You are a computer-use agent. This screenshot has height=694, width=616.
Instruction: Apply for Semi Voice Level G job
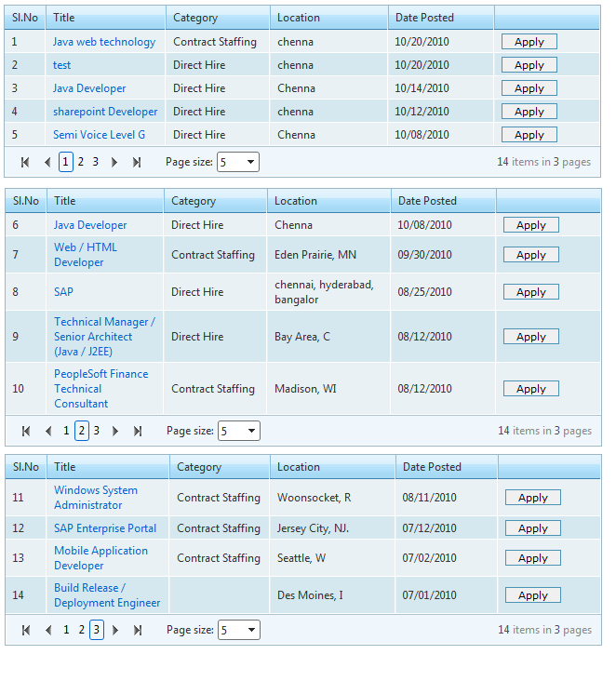point(529,135)
